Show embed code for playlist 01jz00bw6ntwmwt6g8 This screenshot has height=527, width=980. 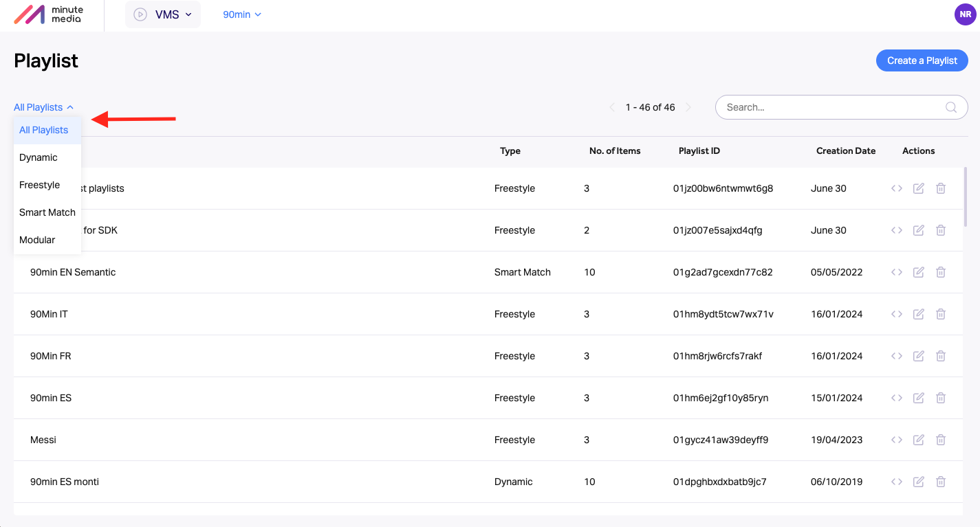coord(896,188)
